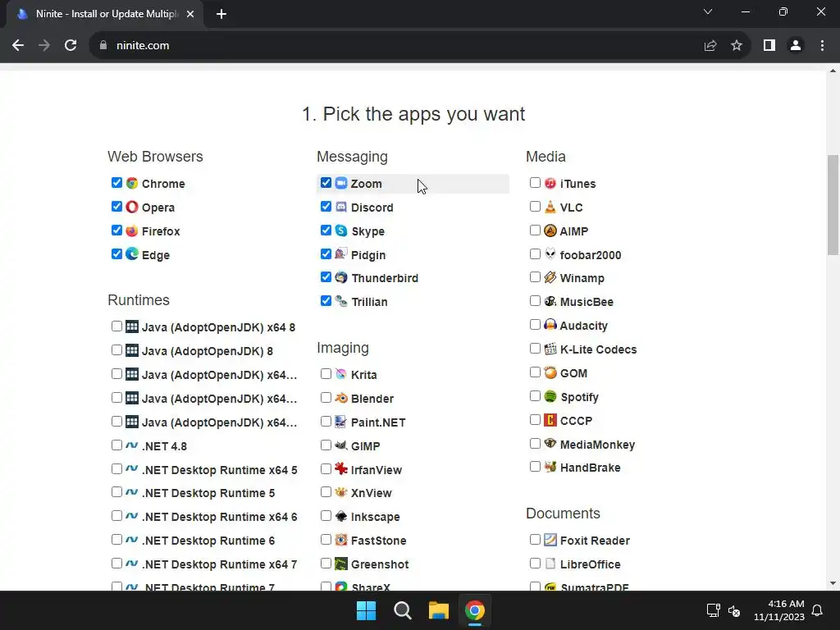Click the Audacity headphones icon
Screen dimensions: 840x630
point(550,325)
